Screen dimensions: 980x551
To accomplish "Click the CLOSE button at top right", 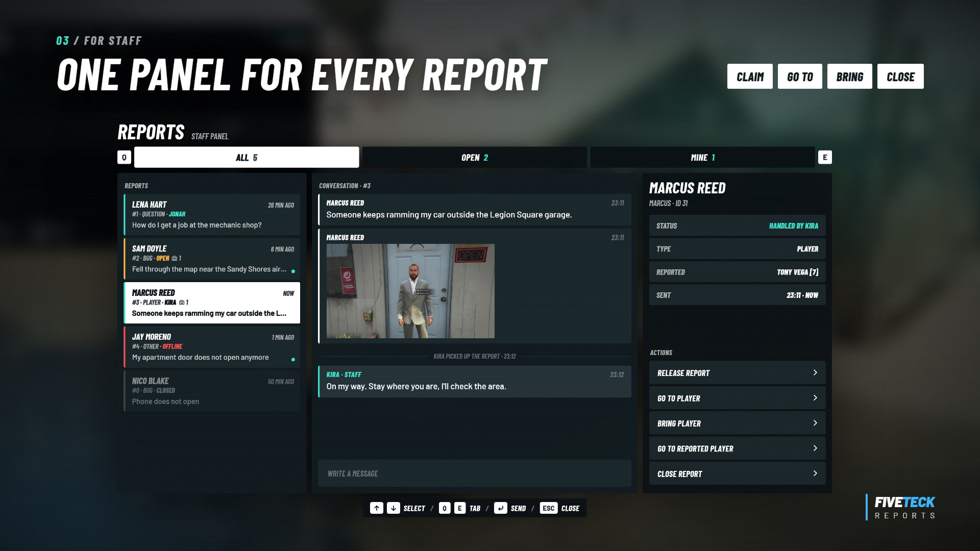I will pos(900,77).
